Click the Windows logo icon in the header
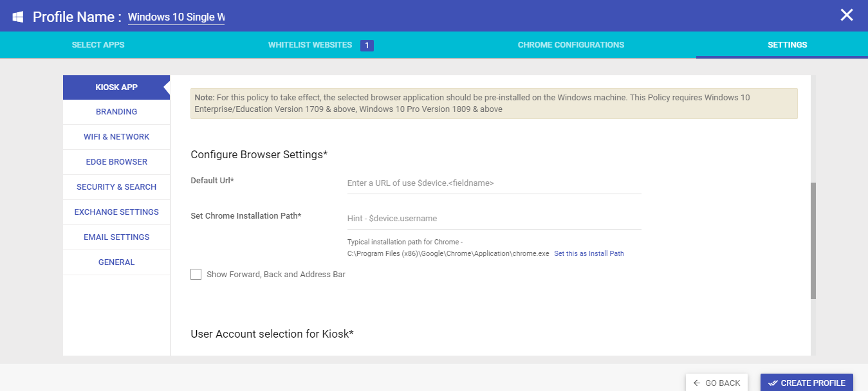Image resolution: width=868 pixels, height=391 pixels. click(x=18, y=16)
